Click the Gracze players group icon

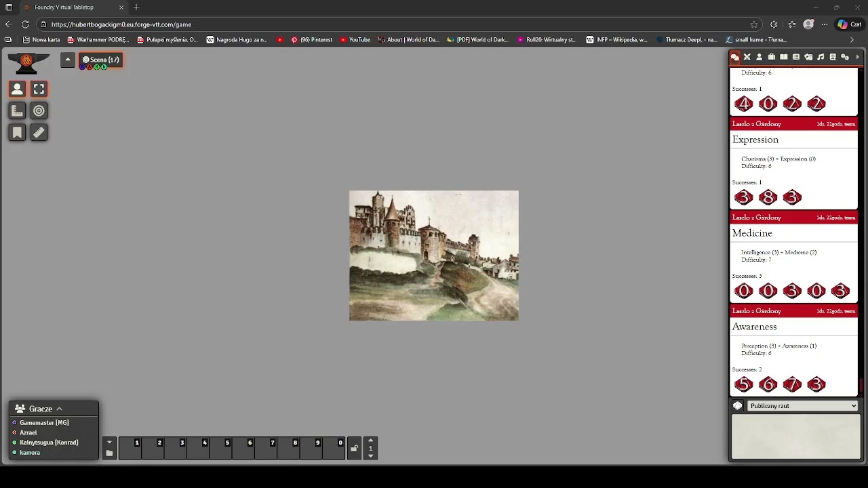[x=20, y=409]
